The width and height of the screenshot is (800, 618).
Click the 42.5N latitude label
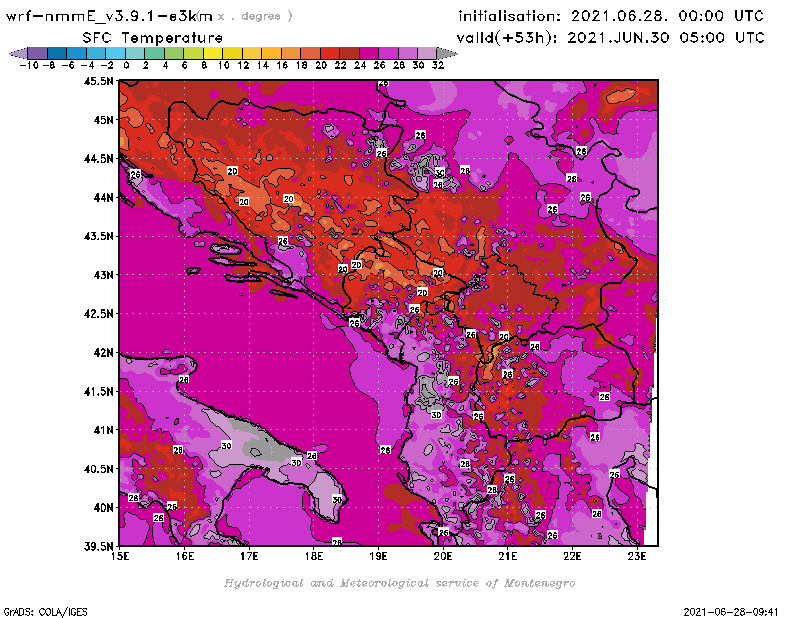point(98,314)
